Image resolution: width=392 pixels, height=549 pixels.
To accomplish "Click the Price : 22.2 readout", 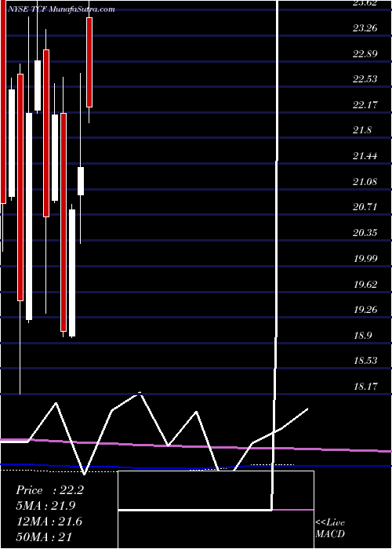I will tap(49, 490).
